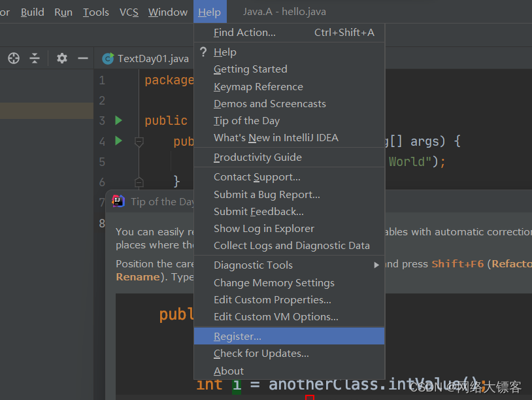Open project panel settings gear icon
The image size is (532, 400).
[61, 58]
